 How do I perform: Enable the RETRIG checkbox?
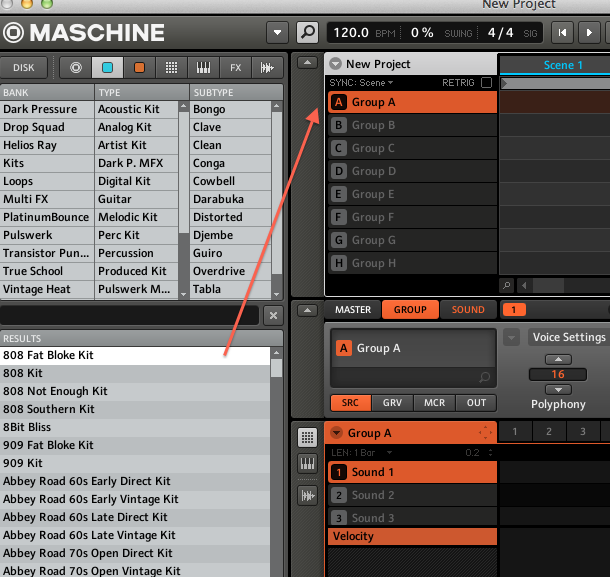(486, 82)
